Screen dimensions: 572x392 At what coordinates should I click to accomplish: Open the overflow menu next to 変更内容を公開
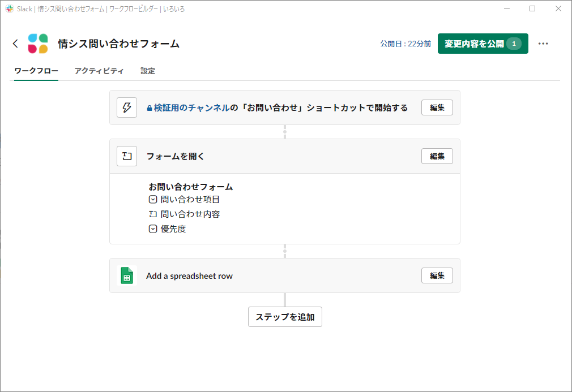tap(544, 44)
